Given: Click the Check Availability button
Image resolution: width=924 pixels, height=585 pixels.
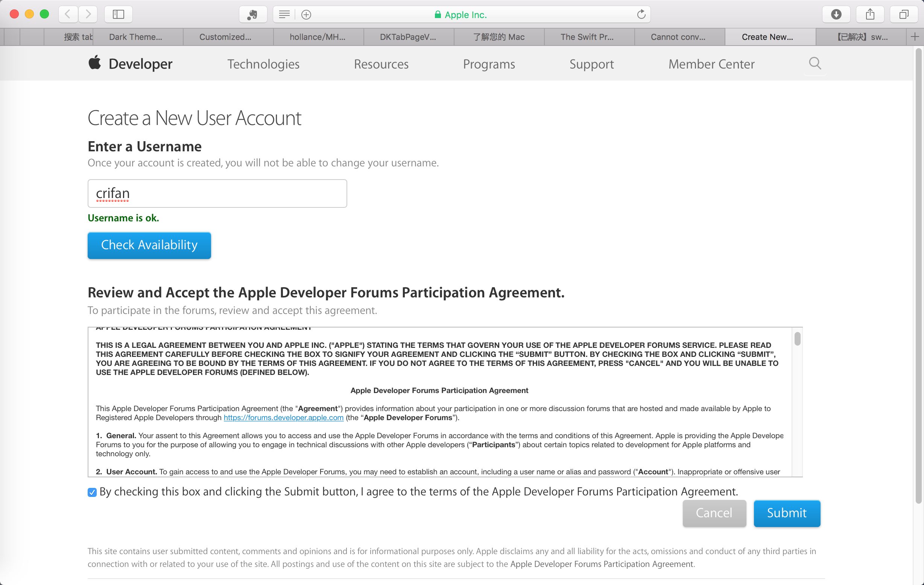Looking at the screenshot, I should (x=149, y=245).
